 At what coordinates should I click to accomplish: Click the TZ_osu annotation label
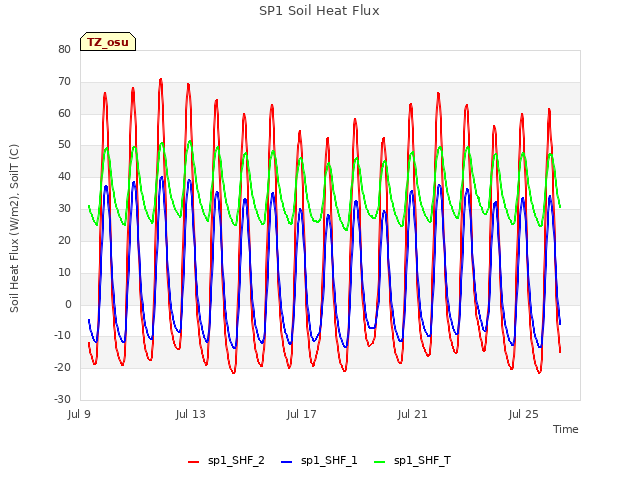[108, 42]
